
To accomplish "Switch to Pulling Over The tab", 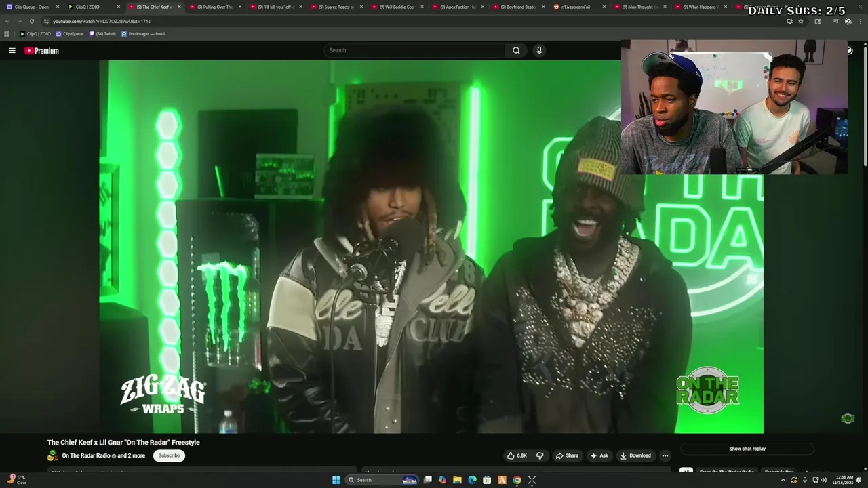I will [x=214, y=7].
